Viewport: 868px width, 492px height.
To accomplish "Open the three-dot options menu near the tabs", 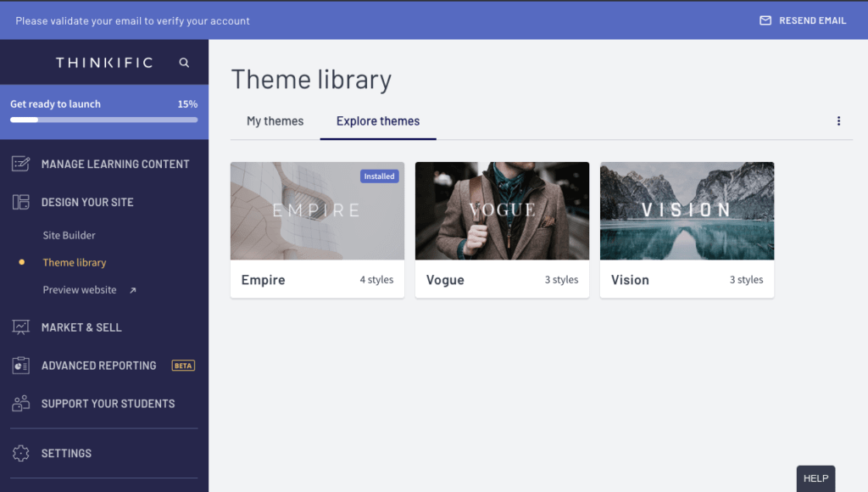I will (x=838, y=120).
